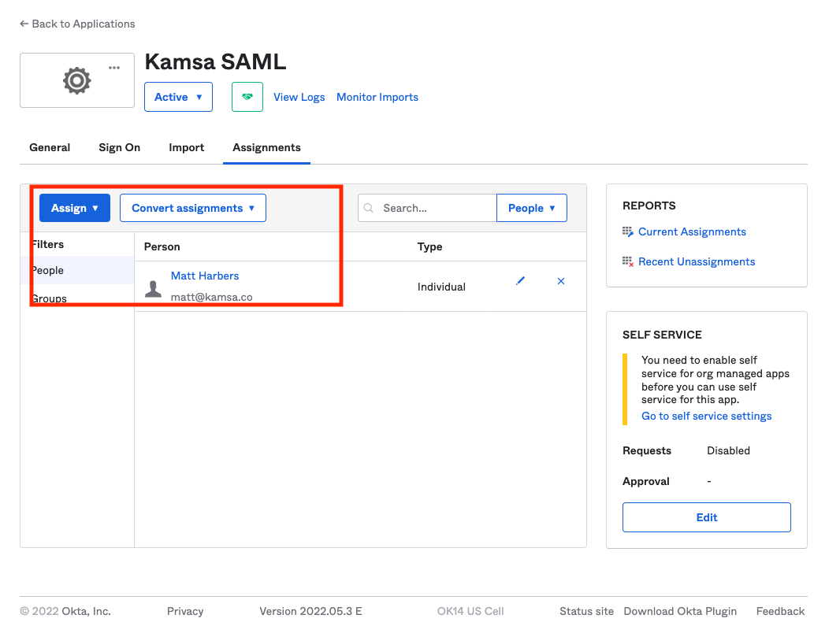Click OK14 US Cell text
Image resolution: width=840 pixels, height=637 pixels.
470,611
